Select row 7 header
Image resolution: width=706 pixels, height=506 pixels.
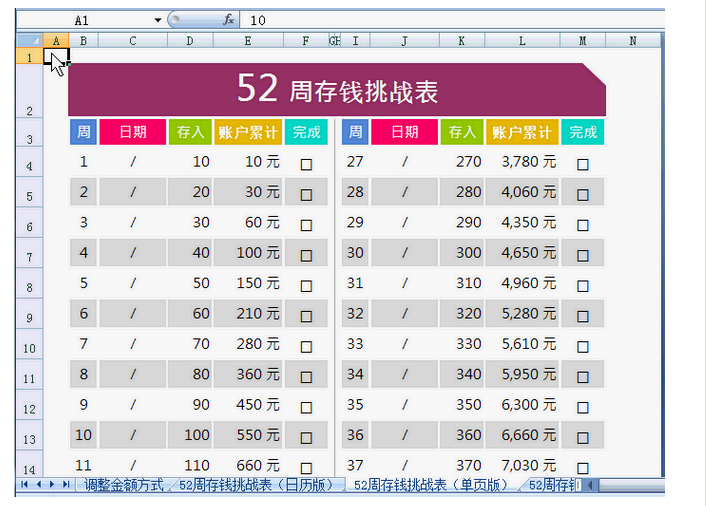30,253
